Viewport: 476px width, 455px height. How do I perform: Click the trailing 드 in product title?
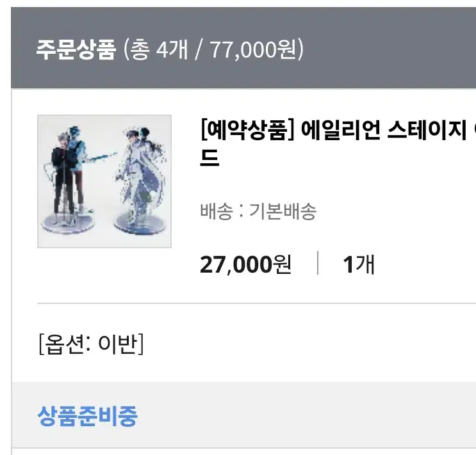coord(209,157)
